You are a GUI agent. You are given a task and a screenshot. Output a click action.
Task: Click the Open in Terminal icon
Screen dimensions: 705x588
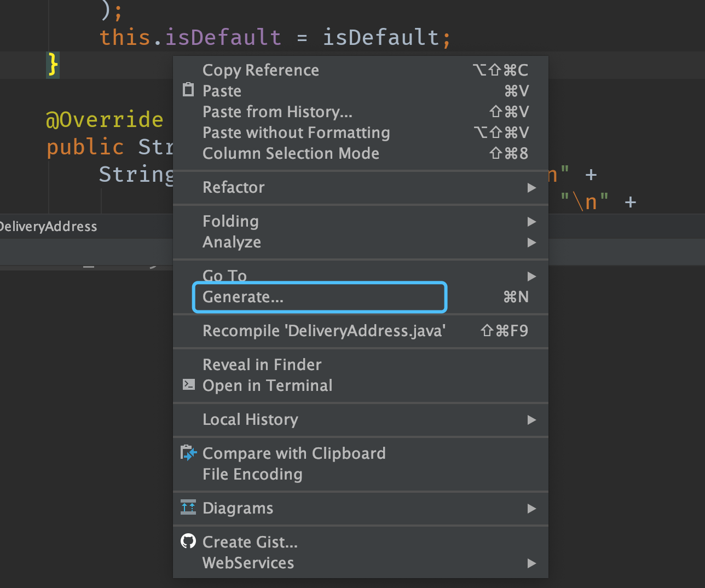coord(188,385)
